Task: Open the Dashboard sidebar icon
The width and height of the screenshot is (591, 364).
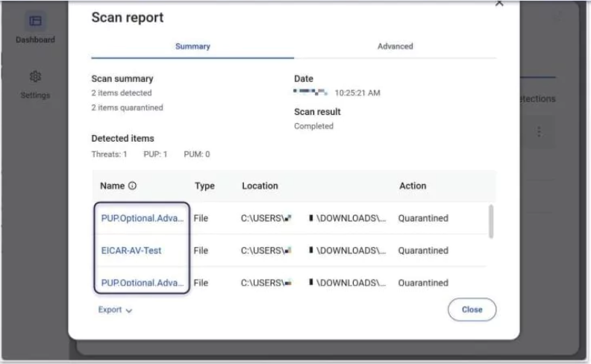Action: (35, 21)
